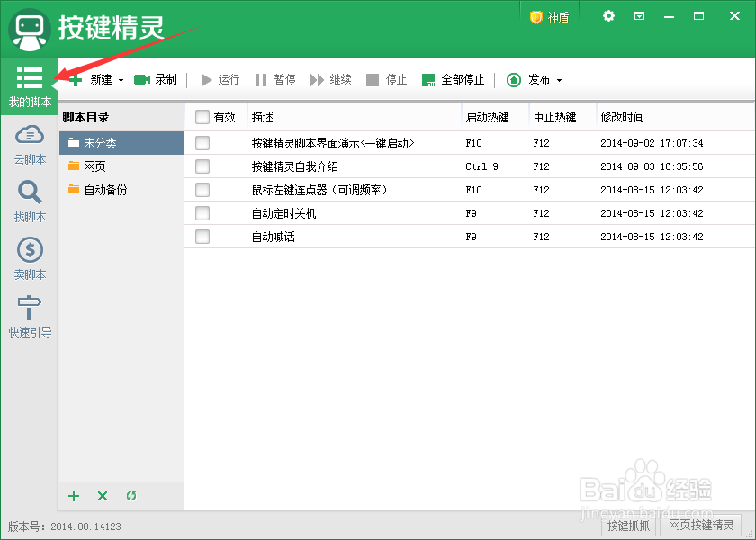Click the 按键抓抓 button
Screen dimensions: 756x540
tap(628, 526)
